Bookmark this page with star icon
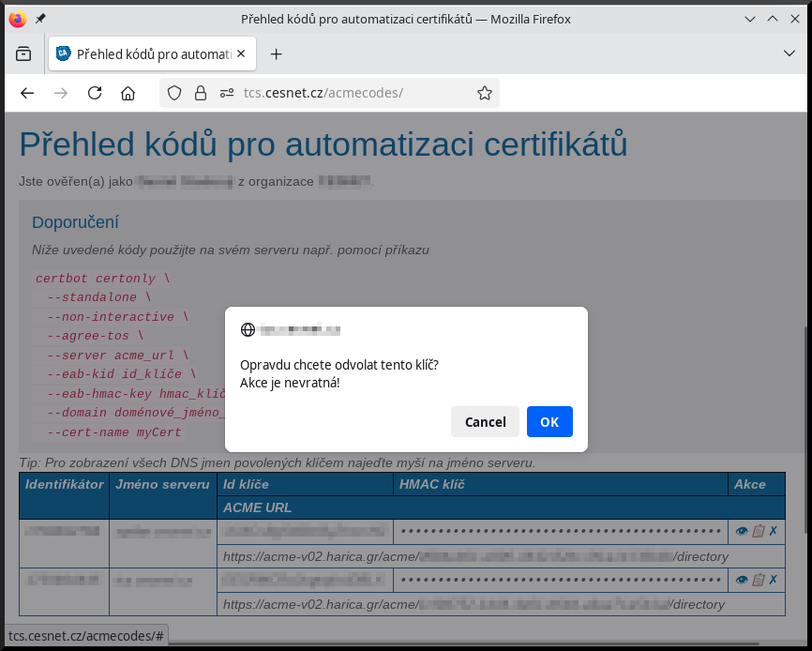The height and width of the screenshot is (651, 812). [x=485, y=93]
